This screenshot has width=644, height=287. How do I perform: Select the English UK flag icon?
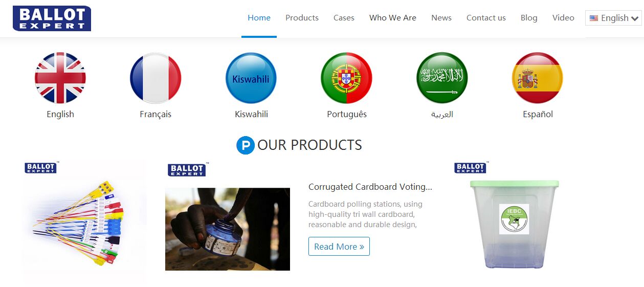tap(60, 78)
